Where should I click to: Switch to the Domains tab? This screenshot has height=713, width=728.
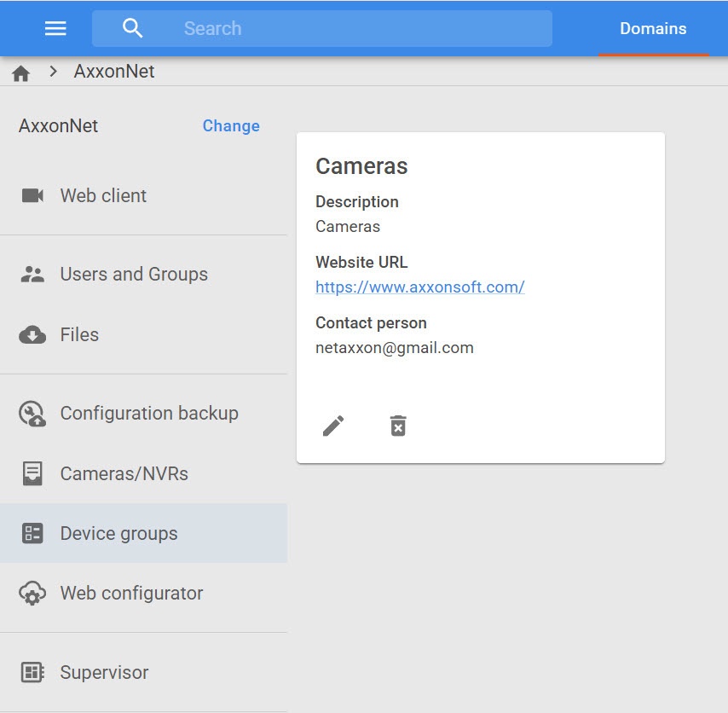[653, 28]
